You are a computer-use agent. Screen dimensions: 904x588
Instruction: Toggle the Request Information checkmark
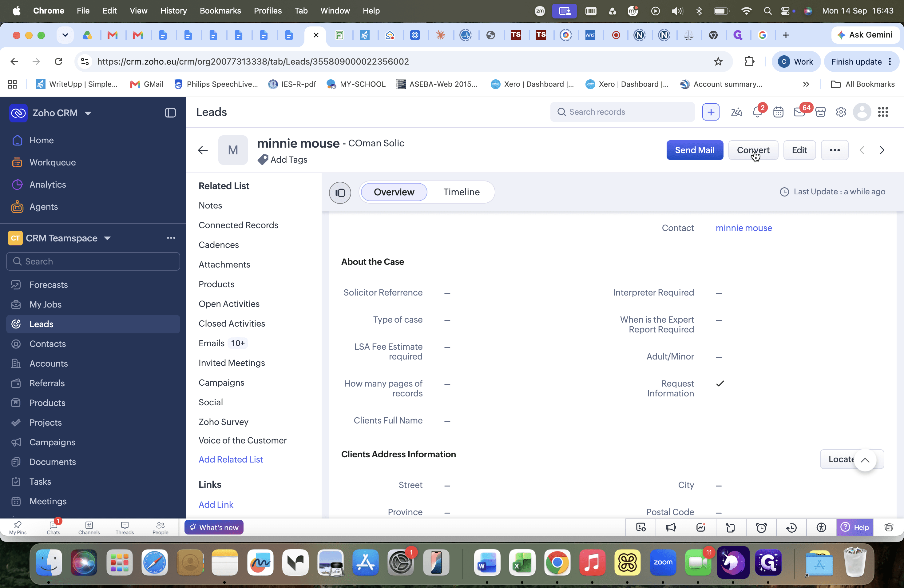[x=720, y=383]
